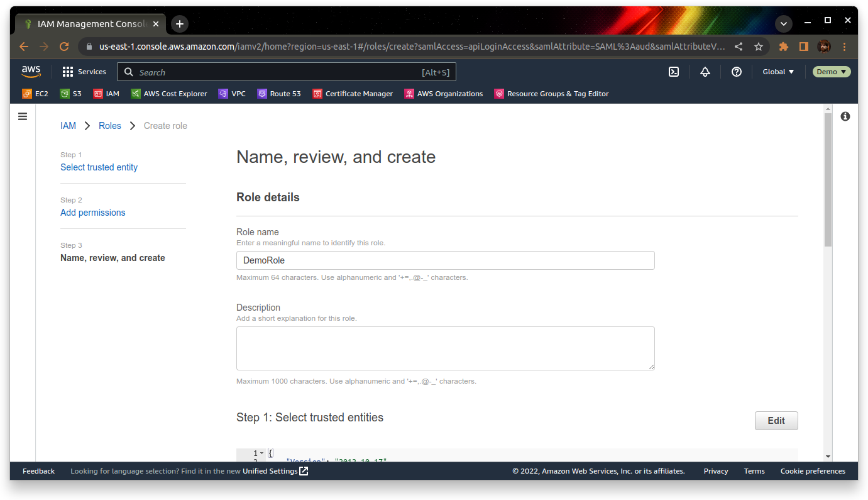Open Cookie preferences
The image size is (868, 500).
tap(813, 471)
